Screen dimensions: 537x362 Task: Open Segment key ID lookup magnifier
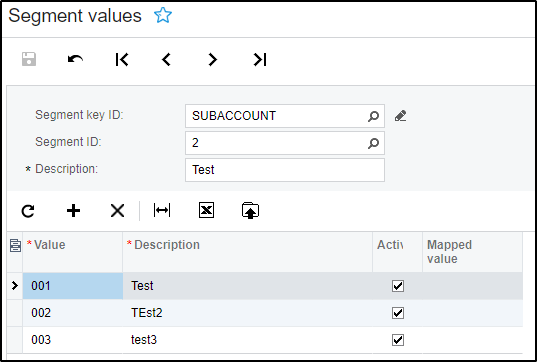[x=373, y=116]
